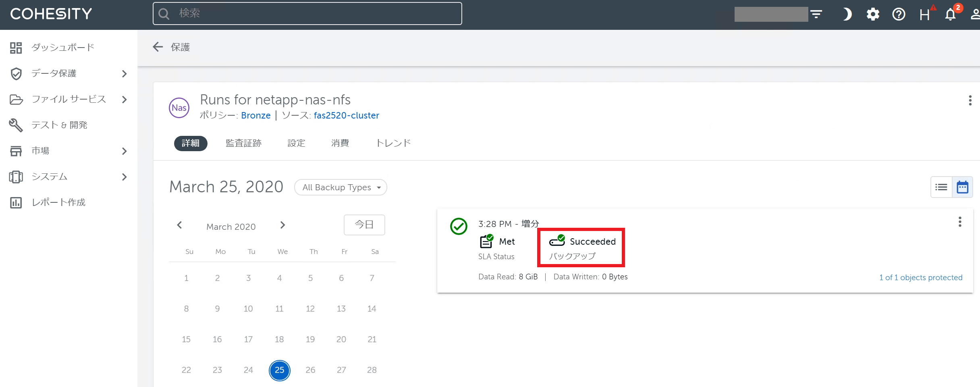Switch to the 監査証跡 tab
This screenshot has width=980, height=387.
point(243,143)
